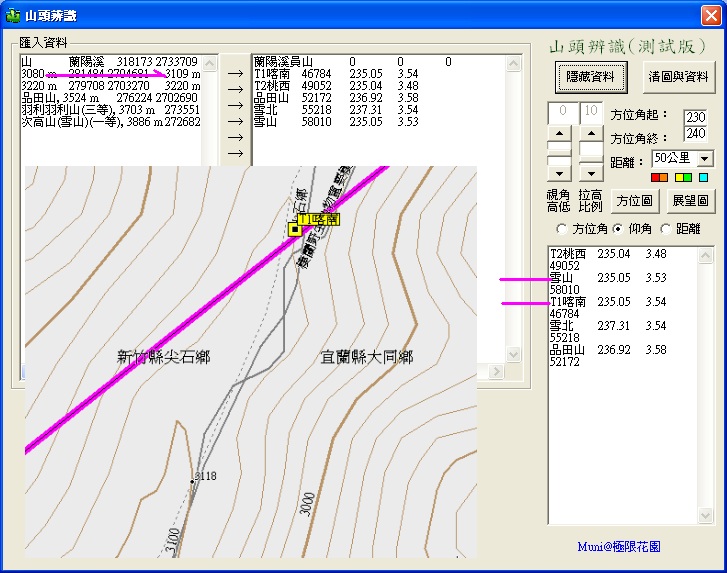Viewport: 727px width, 573px height.
Task: Click the 展望圖 button
Action: click(690, 201)
